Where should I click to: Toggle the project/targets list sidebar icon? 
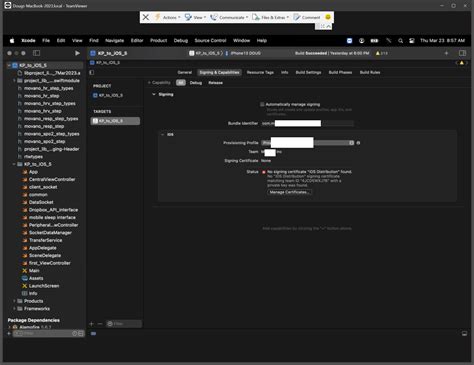(92, 72)
